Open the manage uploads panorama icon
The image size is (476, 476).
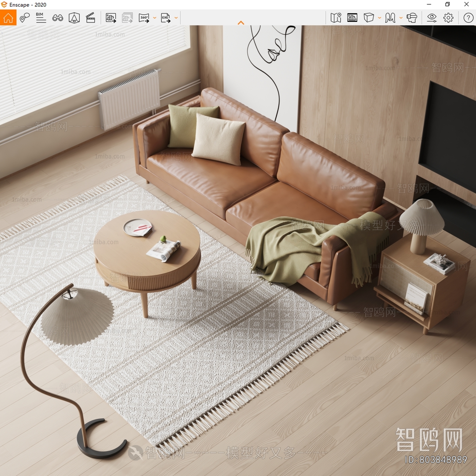390,18
